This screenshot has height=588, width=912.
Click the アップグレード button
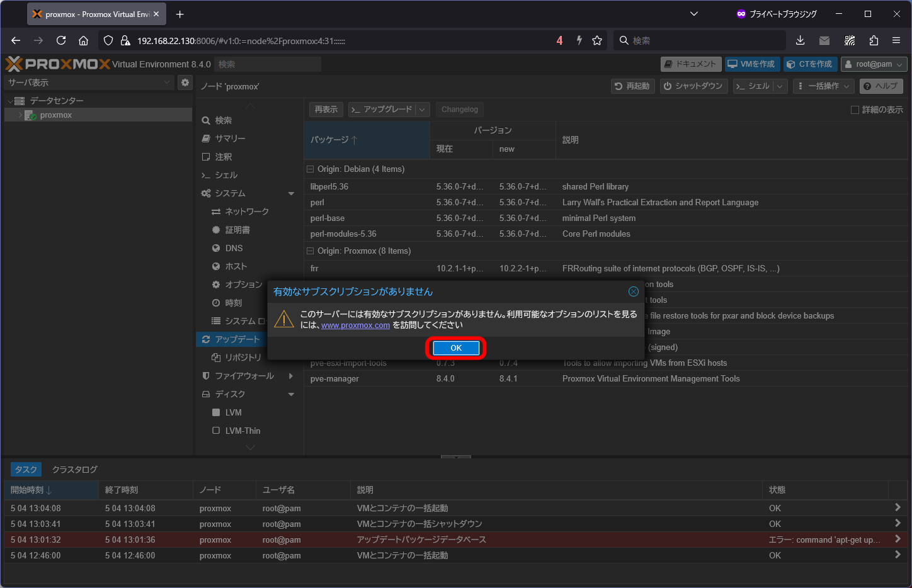[x=382, y=110]
